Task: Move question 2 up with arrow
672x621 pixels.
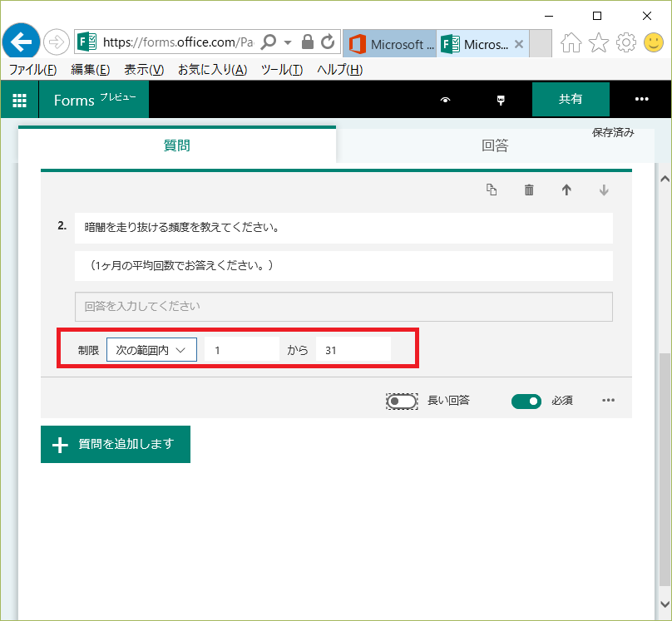Action: pos(566,190)
